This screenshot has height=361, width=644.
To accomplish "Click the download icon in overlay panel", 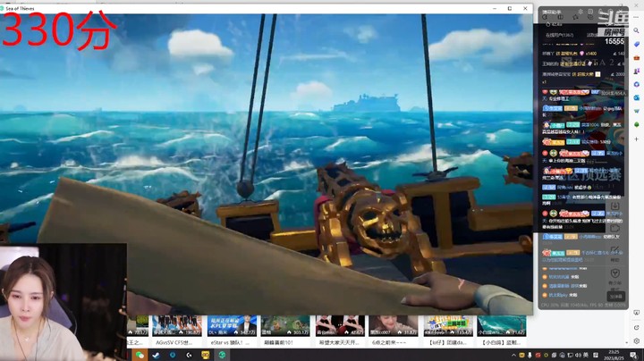I will 614,206.
